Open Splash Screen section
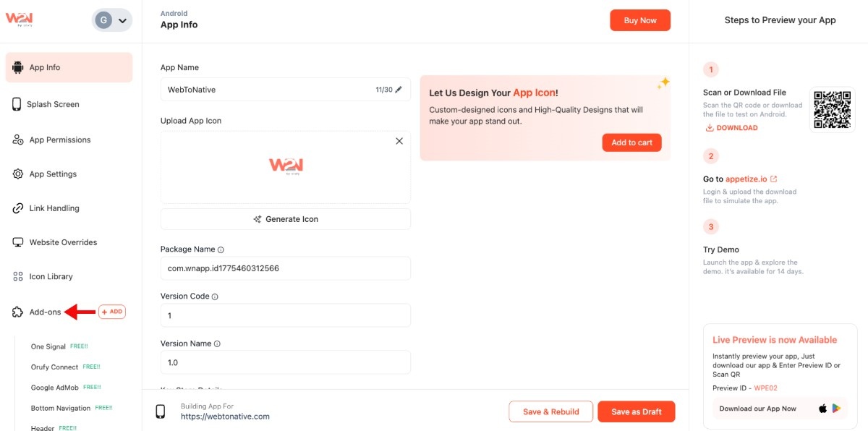Screen dimensions: 868x431 pyautogui.click(x=53, y=104)
